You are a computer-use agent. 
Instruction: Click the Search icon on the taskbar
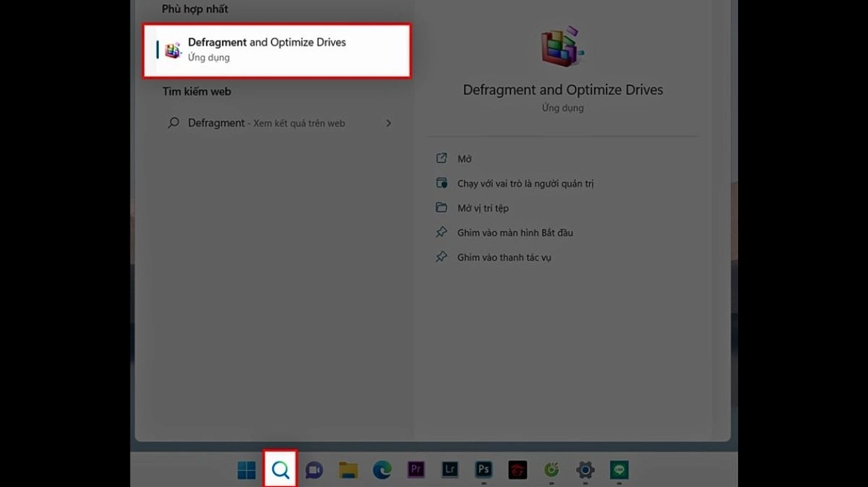280,469
